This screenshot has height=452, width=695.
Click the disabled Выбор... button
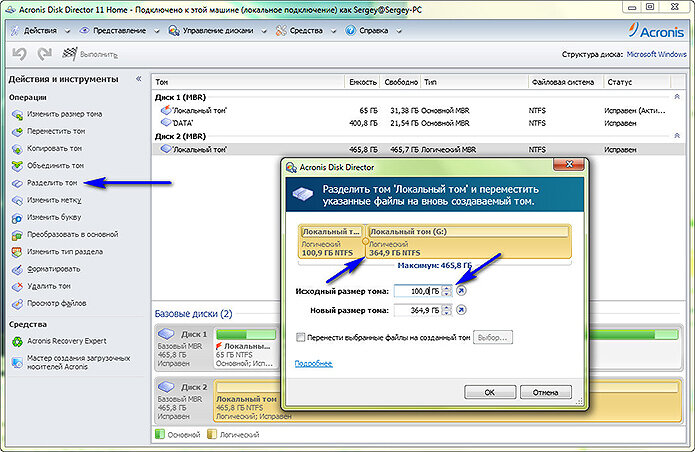point(492,338)
